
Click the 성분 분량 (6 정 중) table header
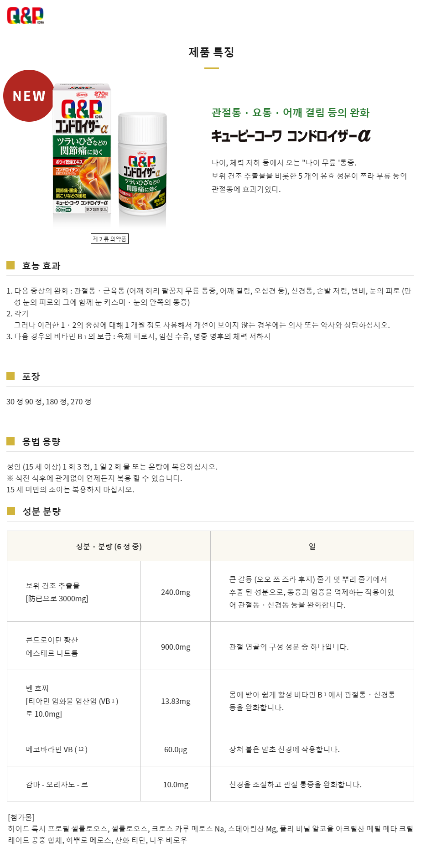(x=109, y=546)
